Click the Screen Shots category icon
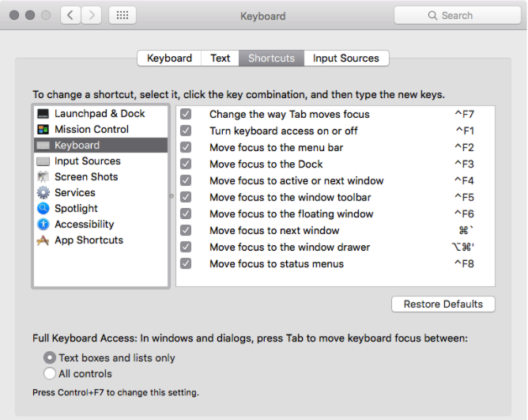The image size is (528, 420). point(43,176)
